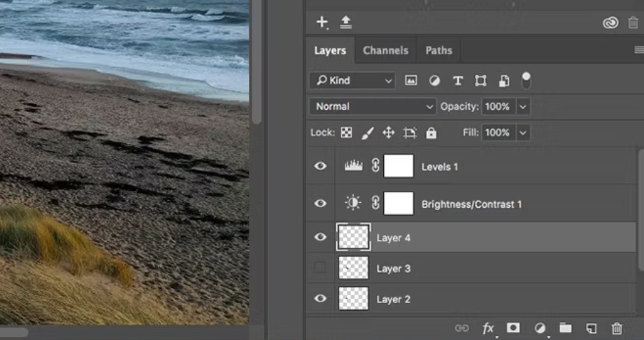Click the lock transparent pixels icon

[x=346, y=132]
